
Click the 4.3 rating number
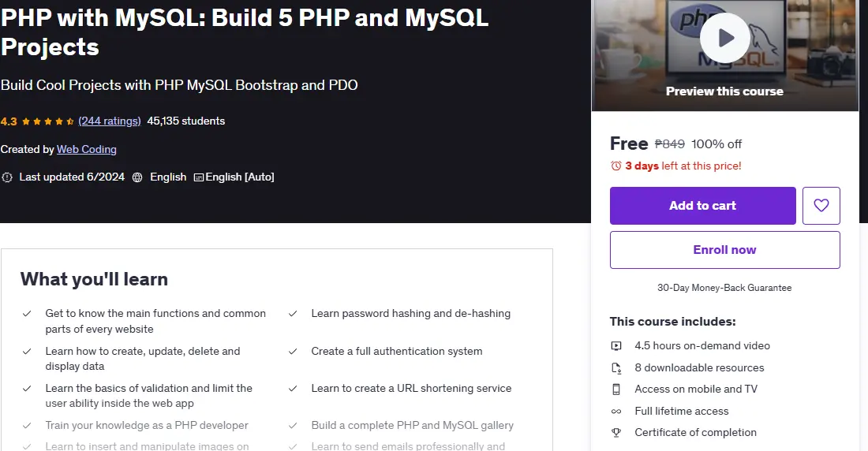coord(9,121)
